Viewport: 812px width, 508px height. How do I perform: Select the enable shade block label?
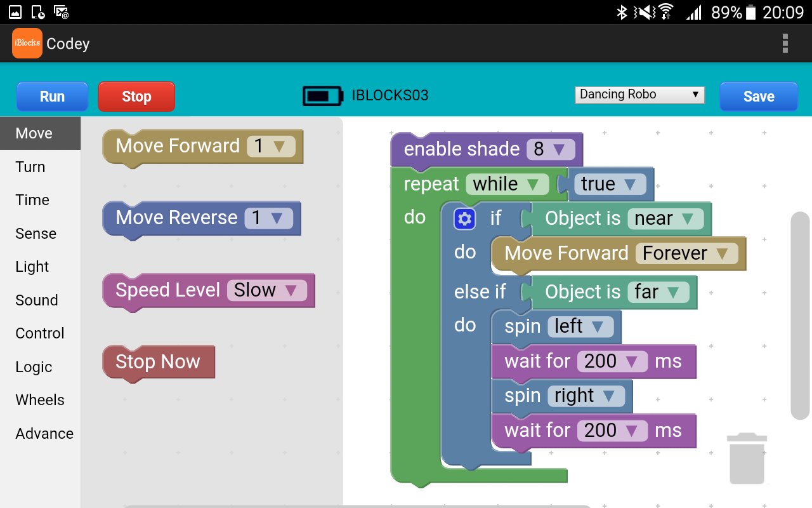[462, 149]
